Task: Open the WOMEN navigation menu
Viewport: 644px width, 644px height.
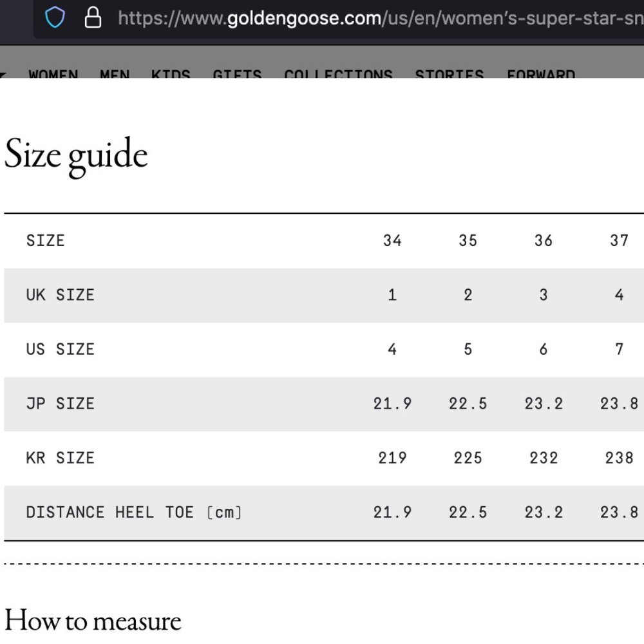Action: click(53, 74)
